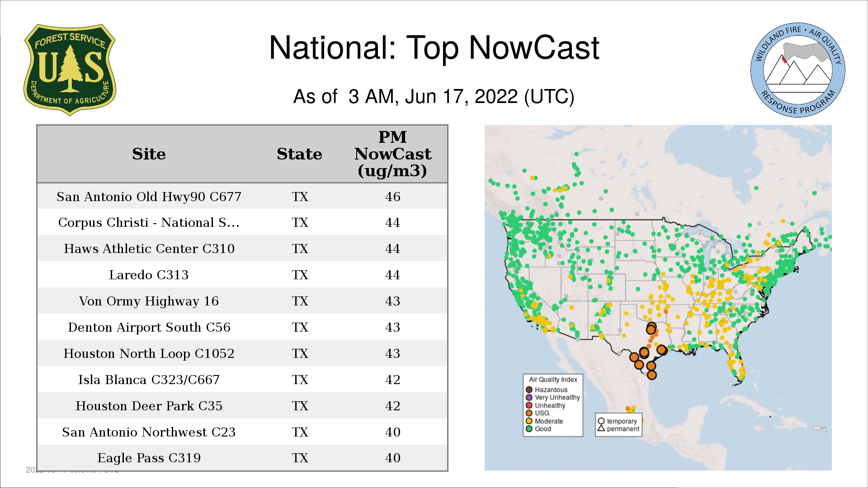Click the Houston Deer Park C35 entry
Image resolution: width=868 pixels, height=488 pixels.
[x=149, y=406]
